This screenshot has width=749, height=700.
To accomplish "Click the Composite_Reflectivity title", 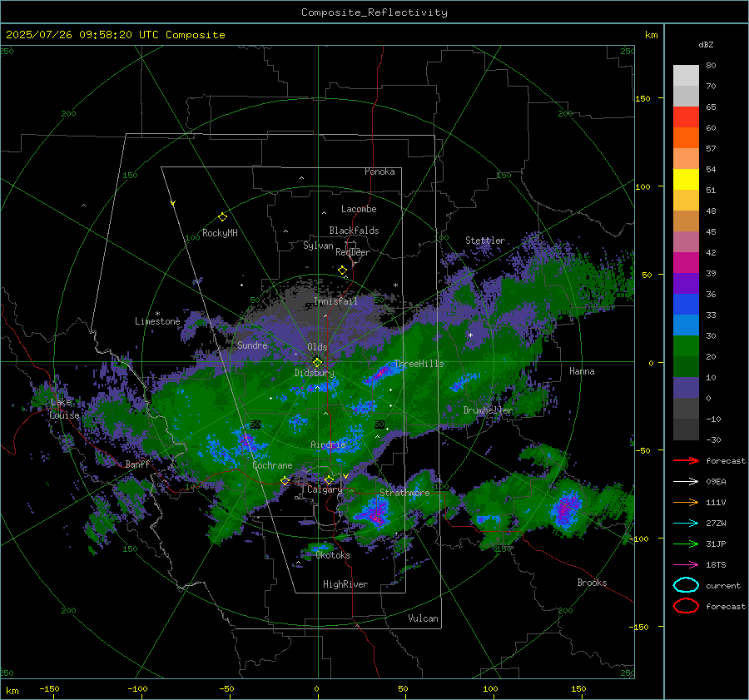I will tap(374, 12).
